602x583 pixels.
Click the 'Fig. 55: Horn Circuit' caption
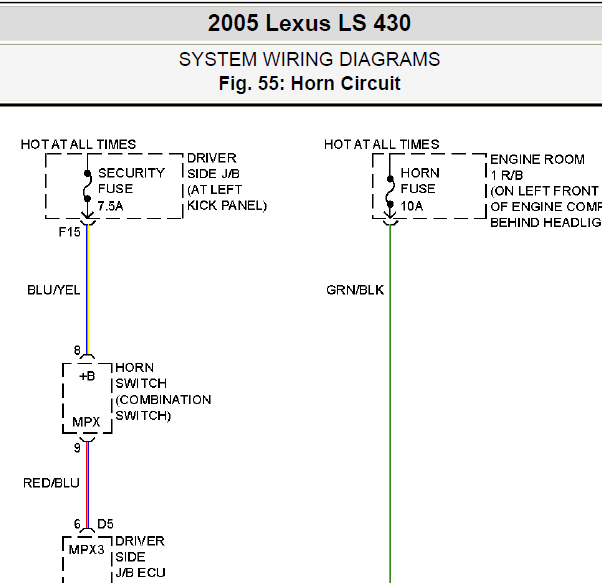click(309, 83)
